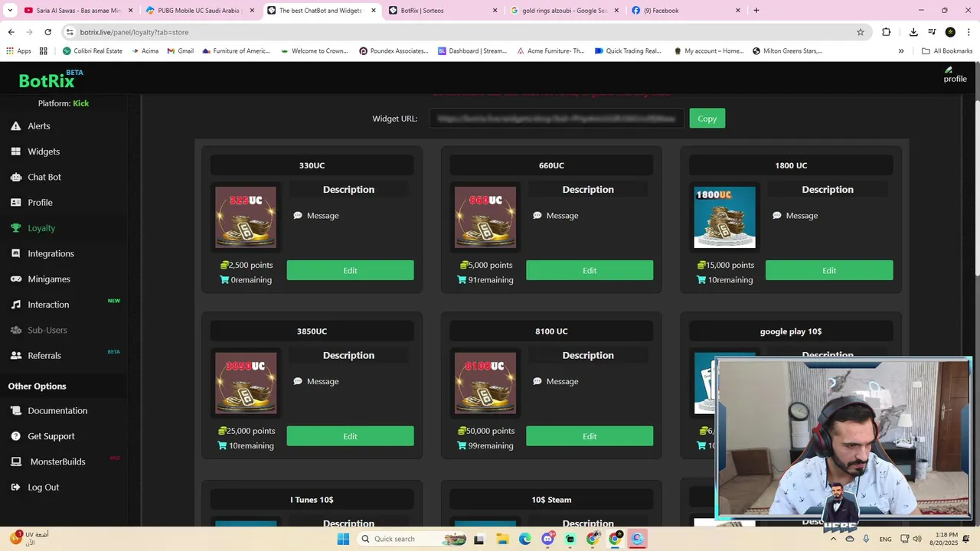Click the 330UC message bubble icon
The width and height of the screenshot is (980, 551).
298,216
